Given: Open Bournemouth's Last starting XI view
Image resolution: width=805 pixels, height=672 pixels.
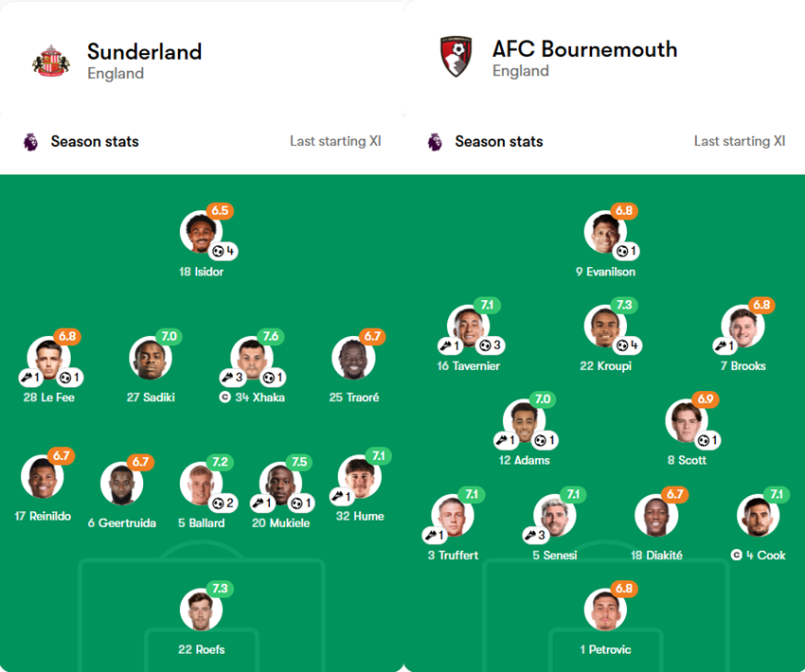Looking at the screenshot, I should tap(740, 140).
